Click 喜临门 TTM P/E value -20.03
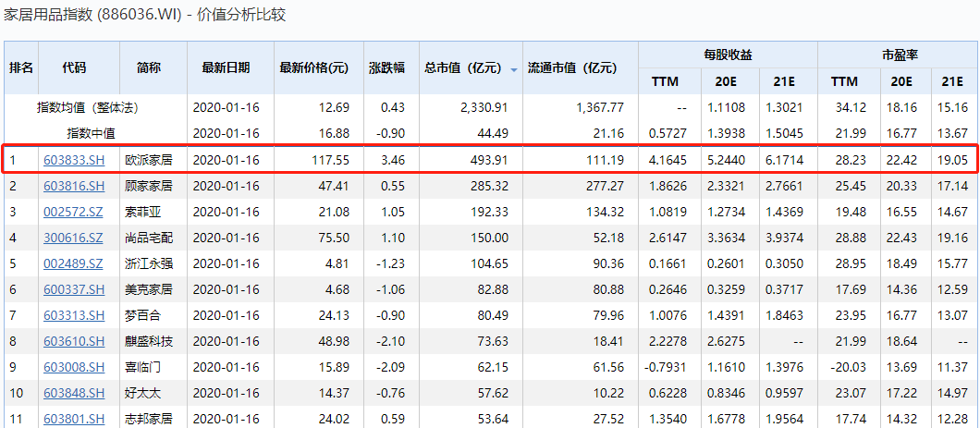Viewport: 980px width, 428px height. (x=849, y=367)
